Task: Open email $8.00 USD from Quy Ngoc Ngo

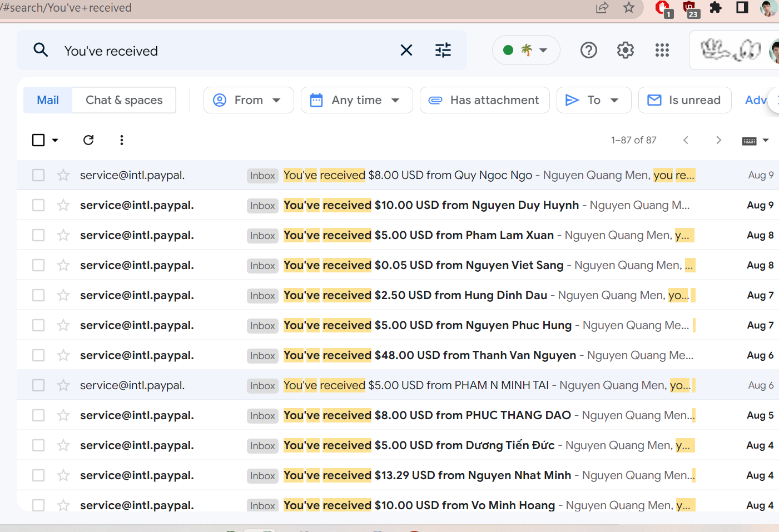Action: pyautogui.click(x=398, y=175)
